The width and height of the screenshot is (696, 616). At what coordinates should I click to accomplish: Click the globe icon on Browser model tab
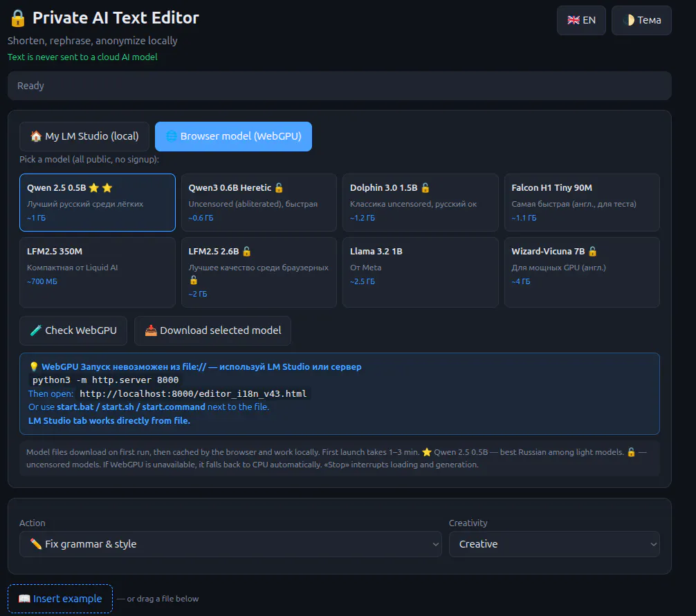point(172,136)
